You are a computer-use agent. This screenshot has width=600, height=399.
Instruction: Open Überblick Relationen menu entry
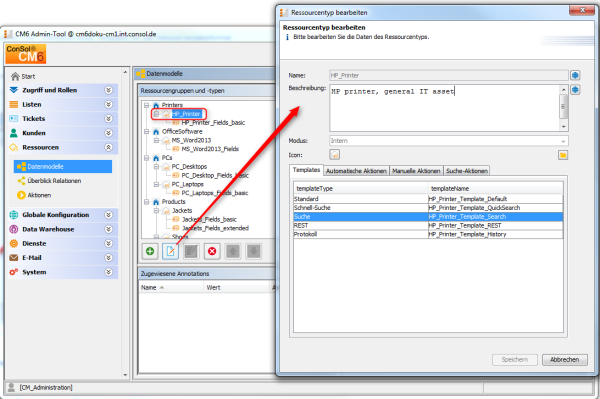[x=54, y=181]
